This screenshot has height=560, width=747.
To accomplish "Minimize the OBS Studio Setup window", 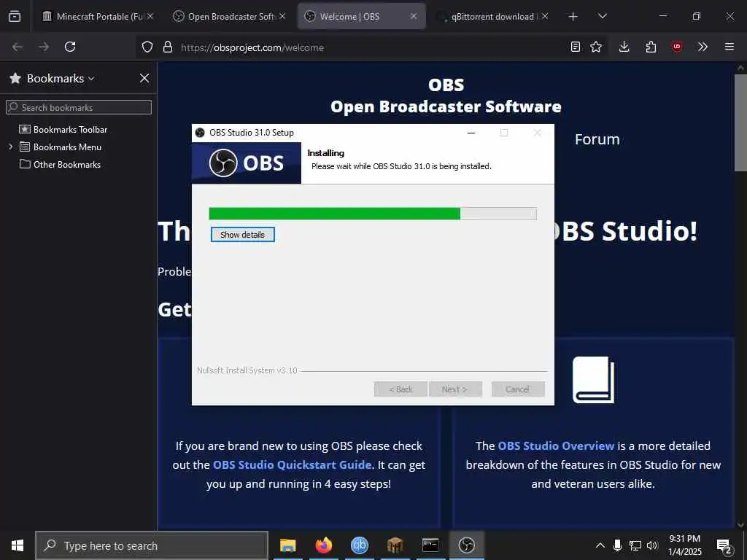I will click(471, 133).
